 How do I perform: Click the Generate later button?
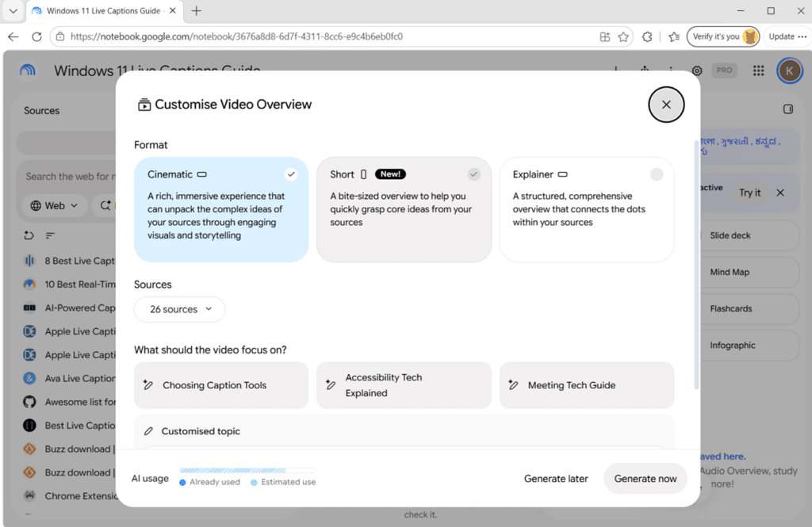click(x=556, y=479)
